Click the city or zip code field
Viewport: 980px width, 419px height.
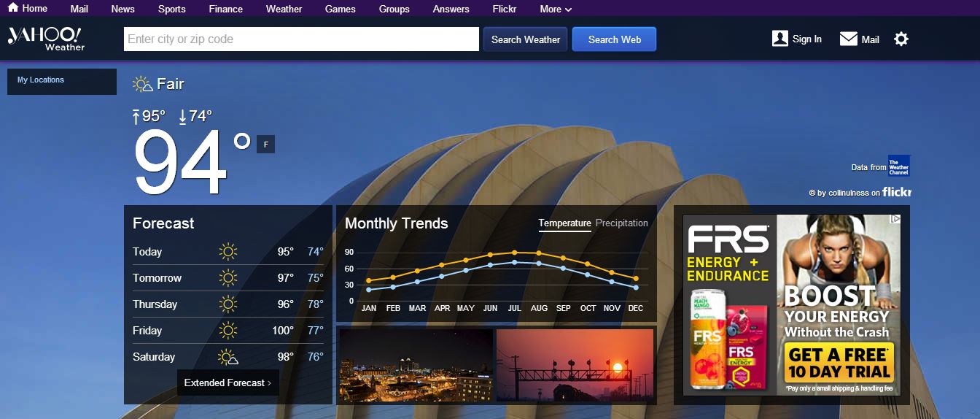(302, 39)
